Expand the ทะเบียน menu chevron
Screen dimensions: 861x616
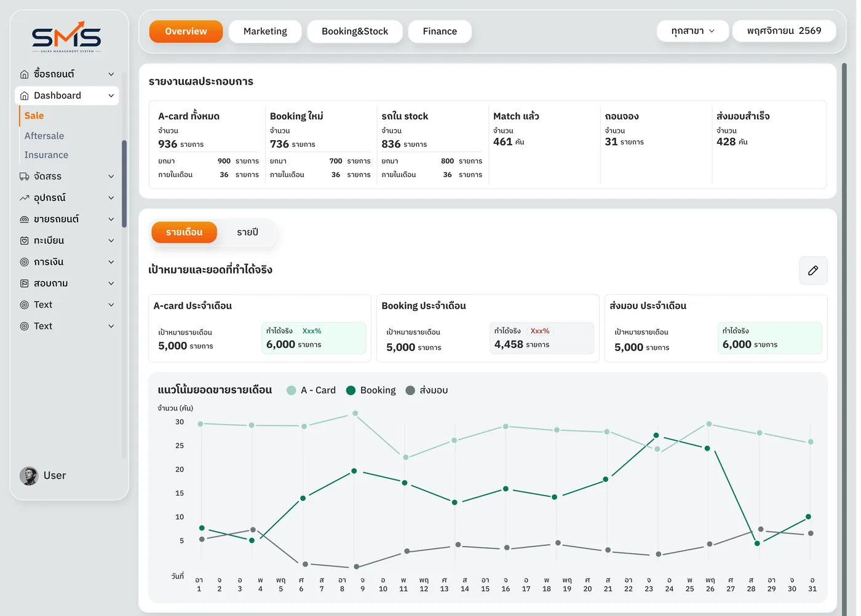coord(111,241)
